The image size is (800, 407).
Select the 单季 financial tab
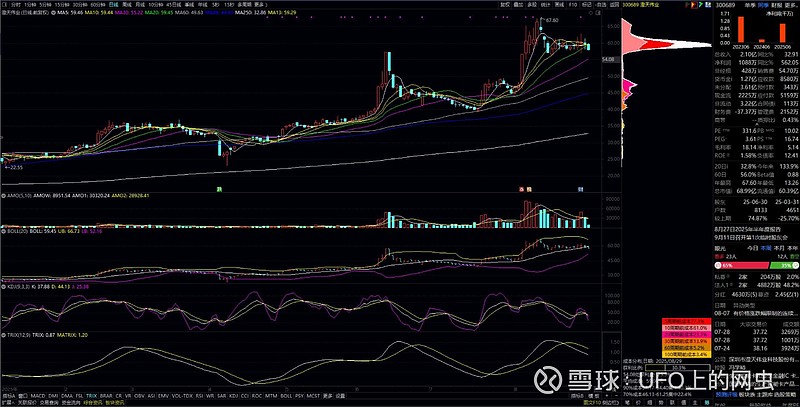pyautogui.click(x=749, y=5)
